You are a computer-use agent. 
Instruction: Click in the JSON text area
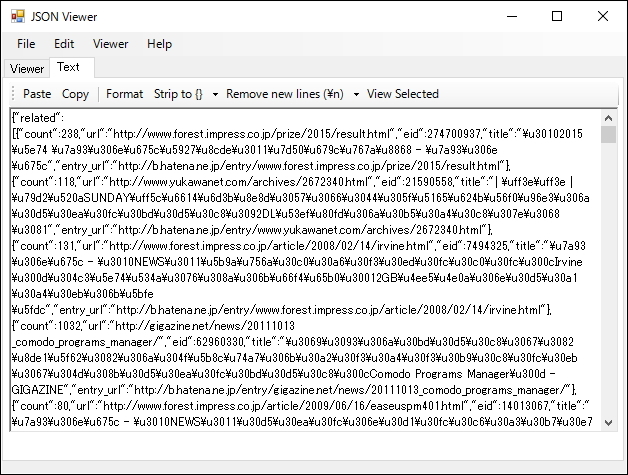pyautogui.click(x=306, y=270)
